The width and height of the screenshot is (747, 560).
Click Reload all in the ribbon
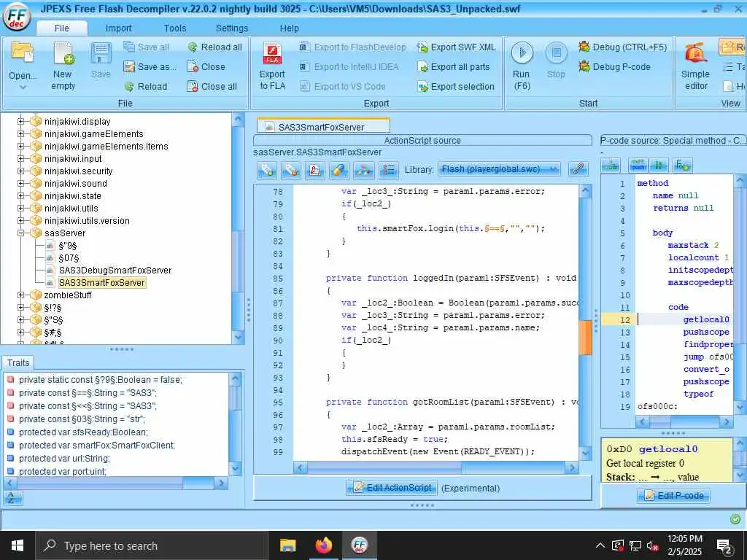pyautogui.click(x=215, y=47)
